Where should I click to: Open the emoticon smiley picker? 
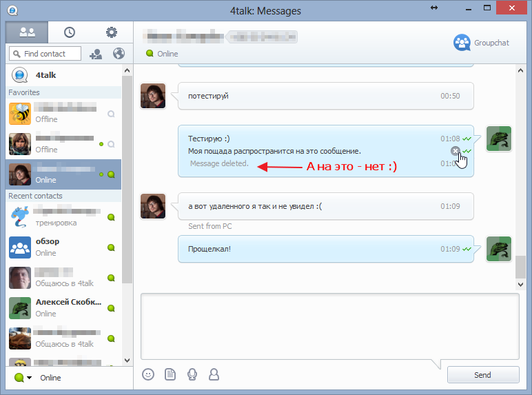click(148, 374)
